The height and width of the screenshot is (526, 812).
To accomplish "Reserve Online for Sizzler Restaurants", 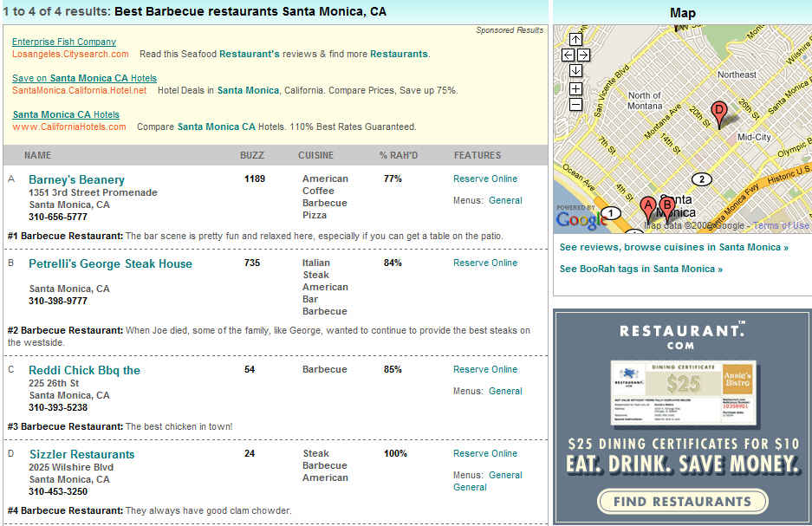I will coord(485,453).
